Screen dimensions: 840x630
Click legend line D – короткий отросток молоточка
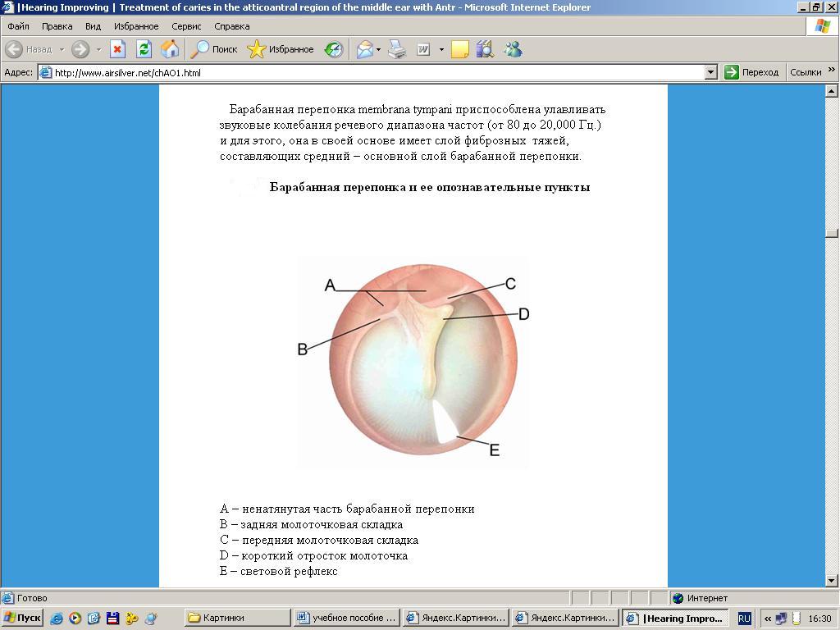click(313, 555)
